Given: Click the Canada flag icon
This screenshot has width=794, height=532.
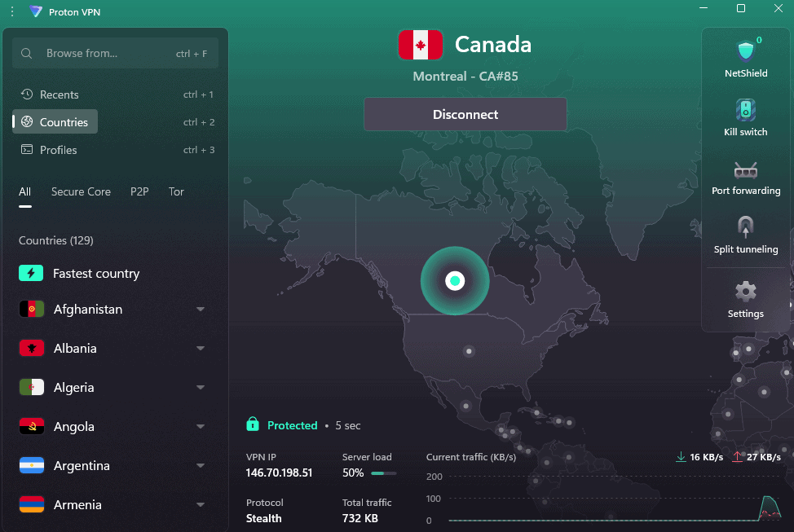Looking at the screenshot, I should [420, 45].
